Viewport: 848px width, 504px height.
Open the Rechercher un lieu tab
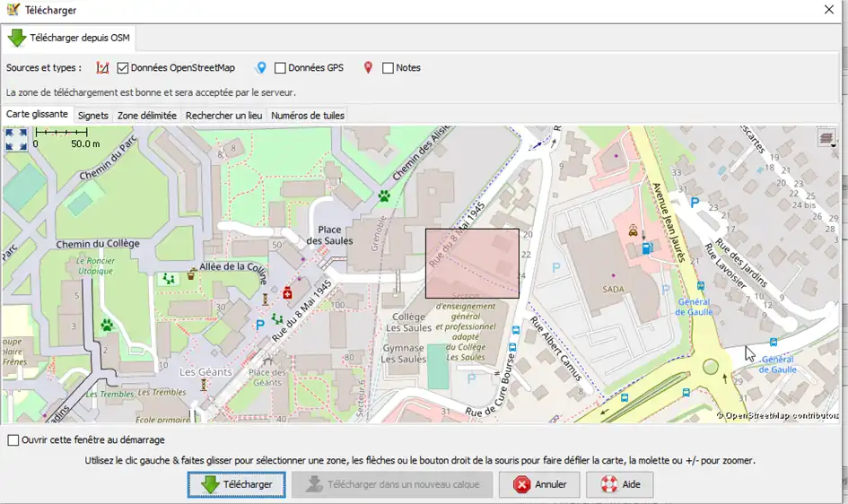(223, 116)
